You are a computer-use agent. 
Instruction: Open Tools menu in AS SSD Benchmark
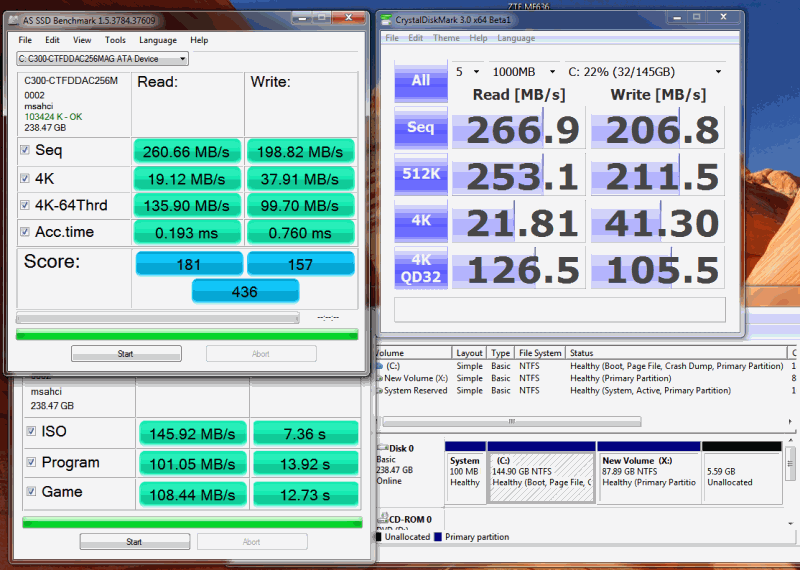[x=115, y=40]
